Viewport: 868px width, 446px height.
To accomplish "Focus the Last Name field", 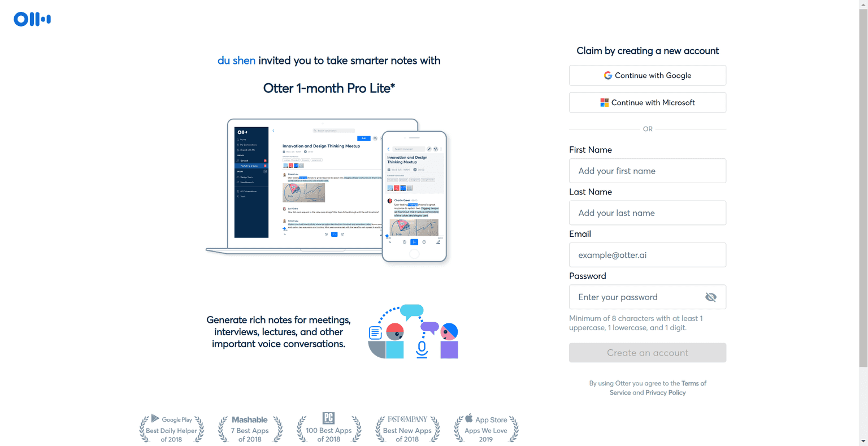I will (648, 213).
